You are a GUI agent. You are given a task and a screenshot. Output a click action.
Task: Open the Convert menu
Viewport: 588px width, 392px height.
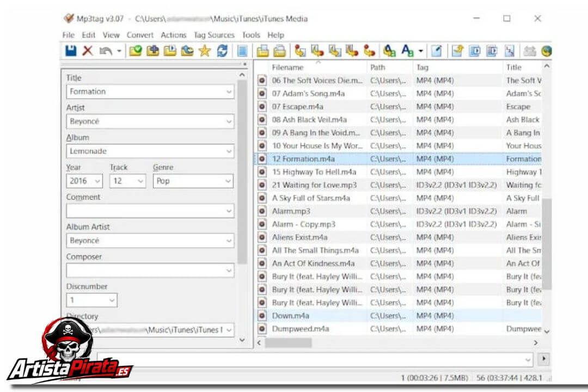140,35
